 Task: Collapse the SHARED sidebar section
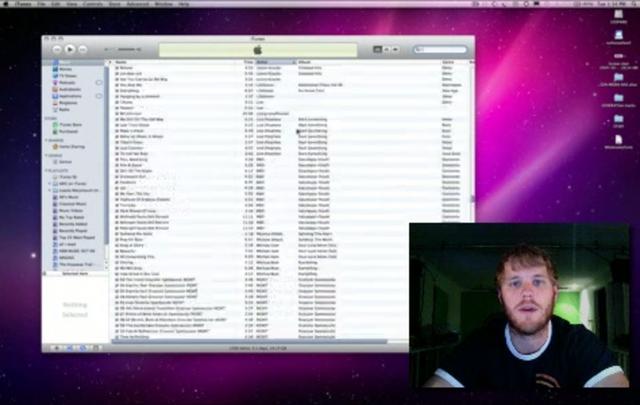pyautogui.click(x=46, y=140)
